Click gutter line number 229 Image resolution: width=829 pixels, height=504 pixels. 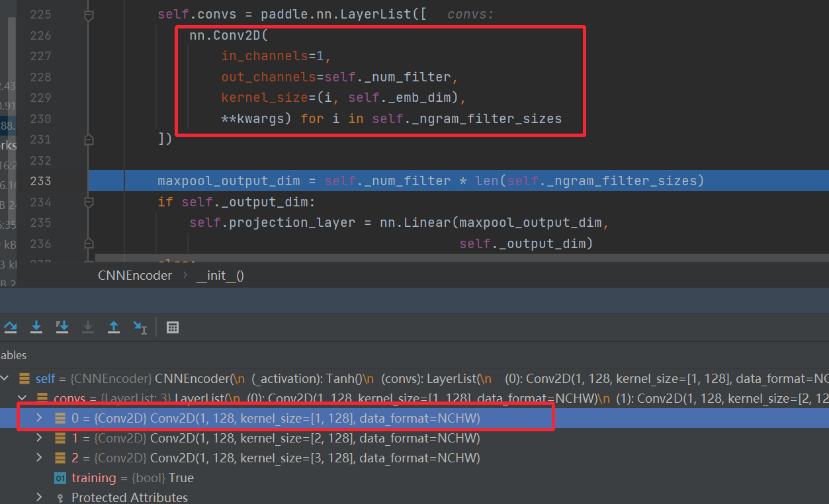40,98
